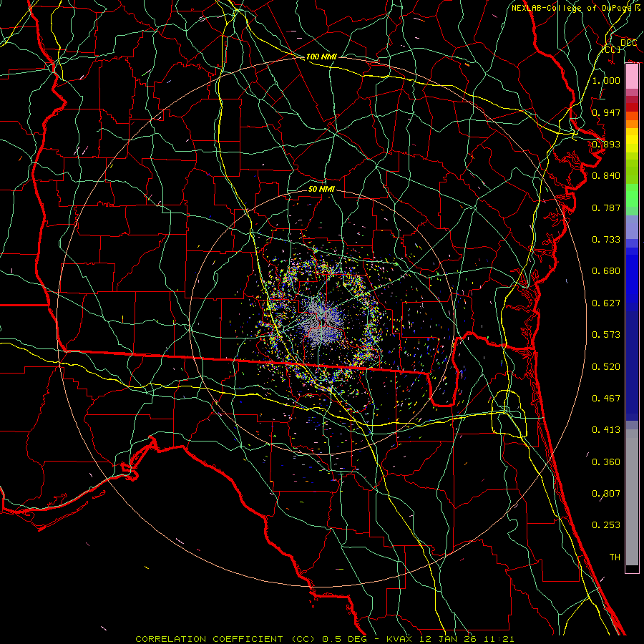Click the 1.000 scale value

coord(606,80)
